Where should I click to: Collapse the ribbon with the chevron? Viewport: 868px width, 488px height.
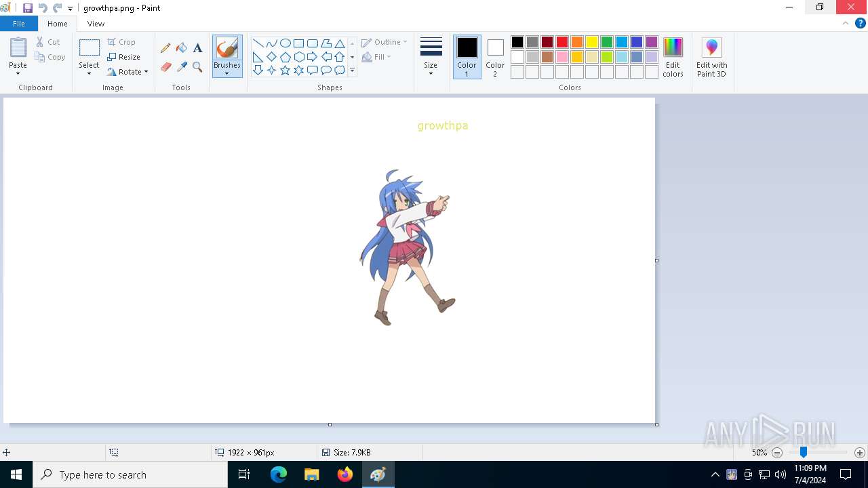(846, 23)
